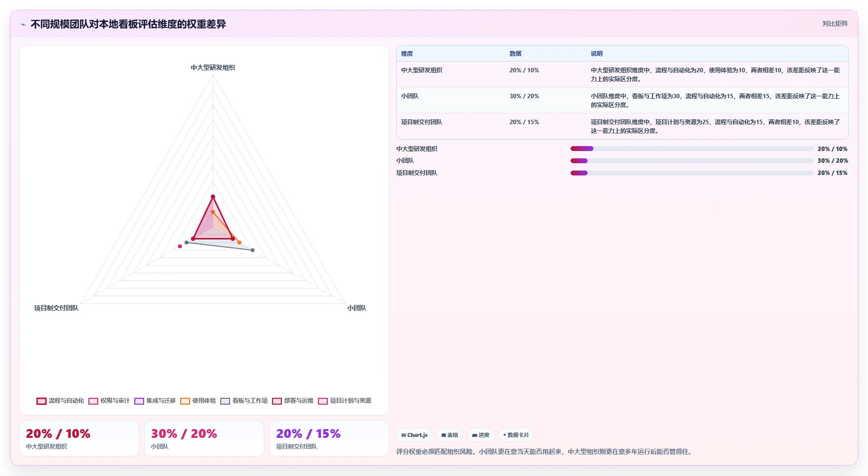Click 项目制交付团队 label in the progress list
The width and height of the screenshot is (868, 476).
coord(417,173)
